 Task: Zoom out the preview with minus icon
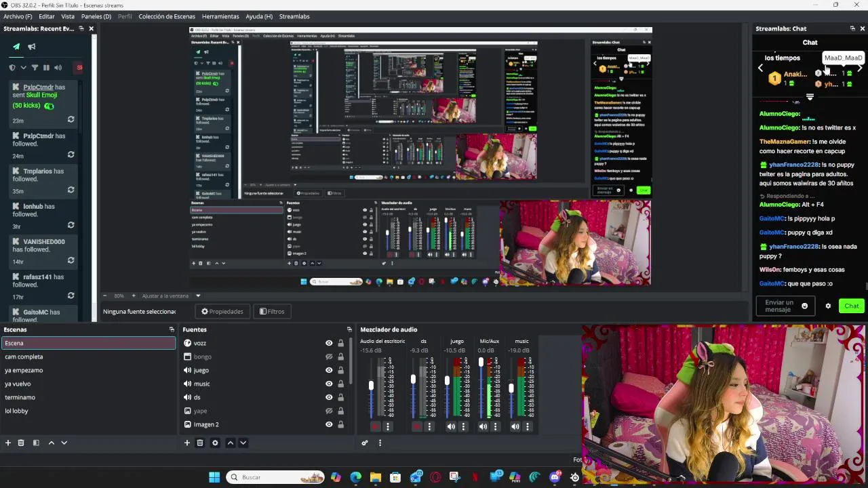(x=105, y=296)
